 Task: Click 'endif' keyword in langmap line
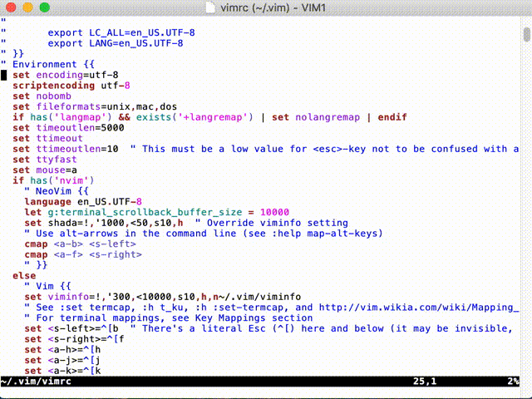point(392,117)
